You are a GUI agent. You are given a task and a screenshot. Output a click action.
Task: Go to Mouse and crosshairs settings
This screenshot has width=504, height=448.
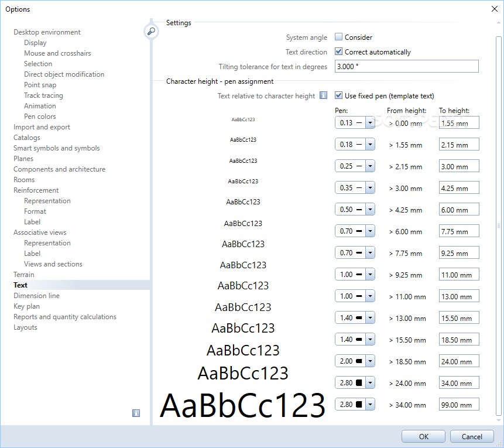click(57, 53)
